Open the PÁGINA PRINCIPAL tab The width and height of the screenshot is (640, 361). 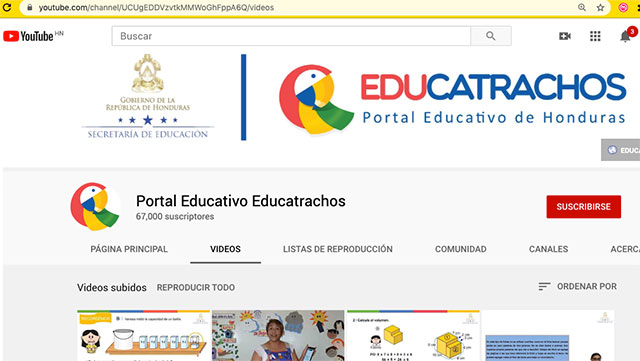pyautogui.click(x=129, y=249)
